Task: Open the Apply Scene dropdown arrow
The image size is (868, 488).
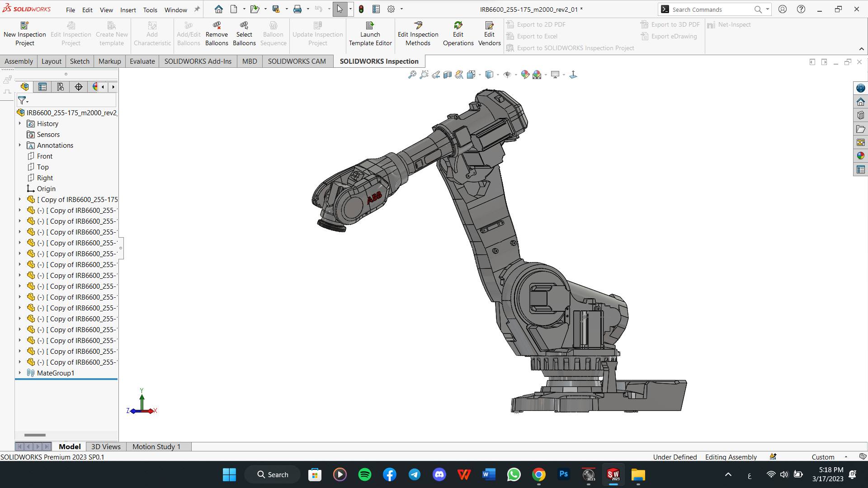Action: [x=546, y=75]
